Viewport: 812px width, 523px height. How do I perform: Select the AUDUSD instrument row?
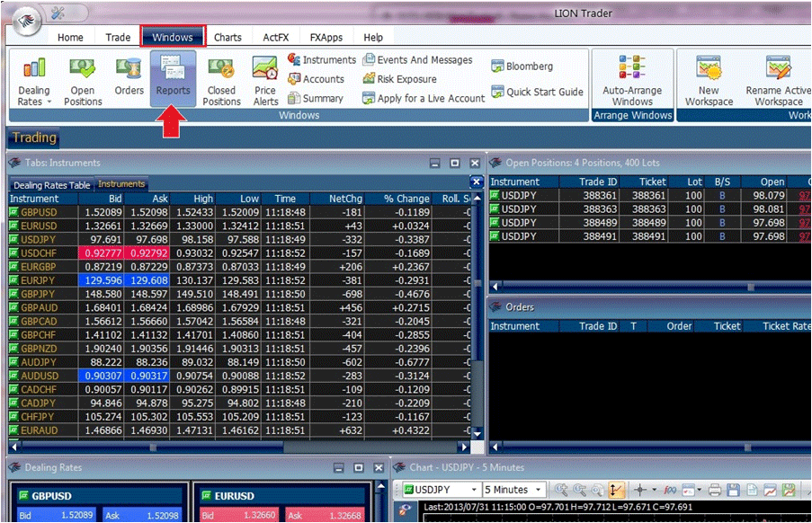(240, 376)
